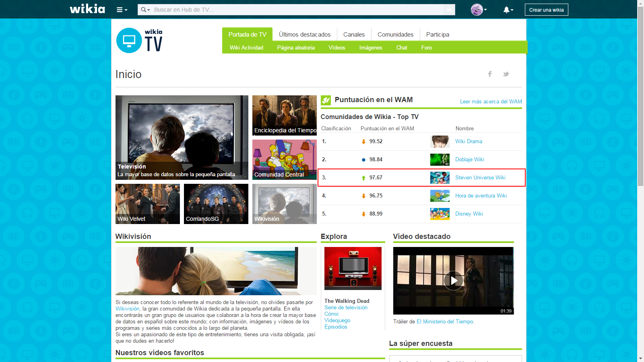644x362 pixels.
Task: Open the 'Disney Wiki' link
Action: (469, 214)
